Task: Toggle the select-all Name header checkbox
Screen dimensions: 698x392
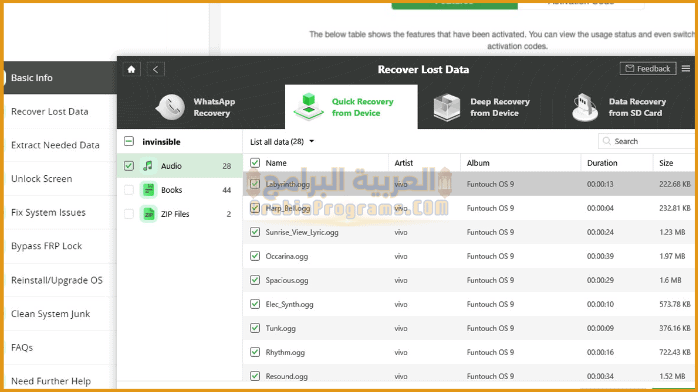Action: (255, 163)
